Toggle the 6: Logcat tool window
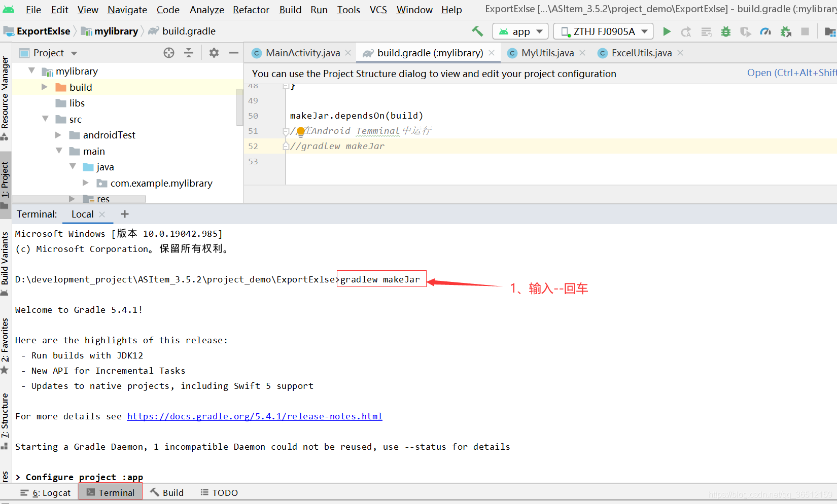The height and width of the screenshot is (504, 837). (x=46, y=492)
